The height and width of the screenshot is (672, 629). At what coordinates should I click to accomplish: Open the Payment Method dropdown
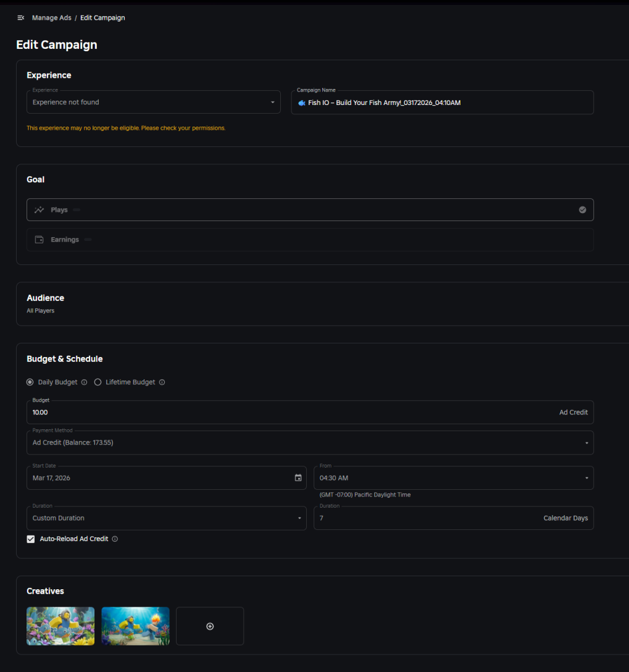[x=310, y=443]
